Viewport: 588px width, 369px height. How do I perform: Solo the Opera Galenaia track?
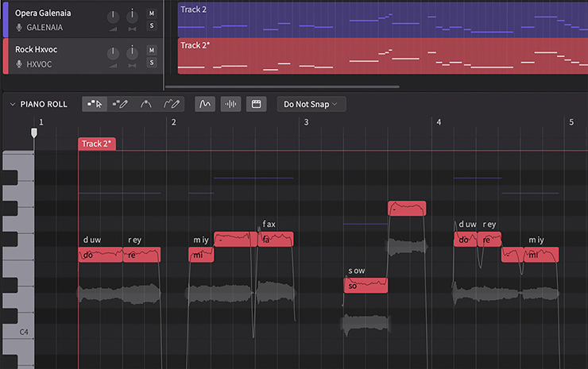152,25
